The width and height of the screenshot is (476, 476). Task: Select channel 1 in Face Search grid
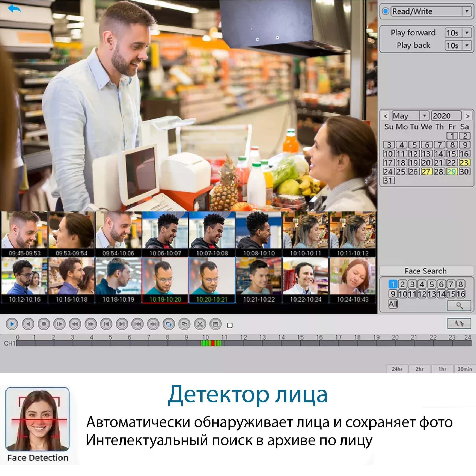(393, 284)
